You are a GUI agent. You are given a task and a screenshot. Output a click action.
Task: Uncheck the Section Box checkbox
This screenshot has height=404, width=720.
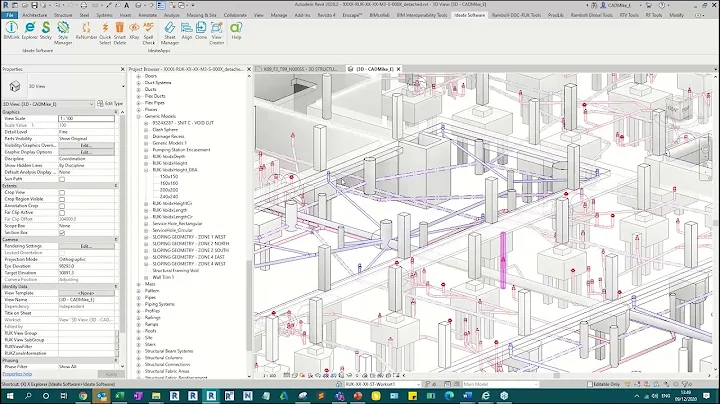pyautogui.click(x=62, y=233)
